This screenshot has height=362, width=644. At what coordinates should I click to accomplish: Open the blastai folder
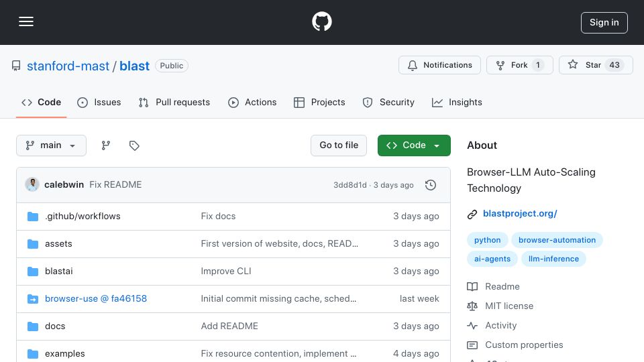(59, 271)
